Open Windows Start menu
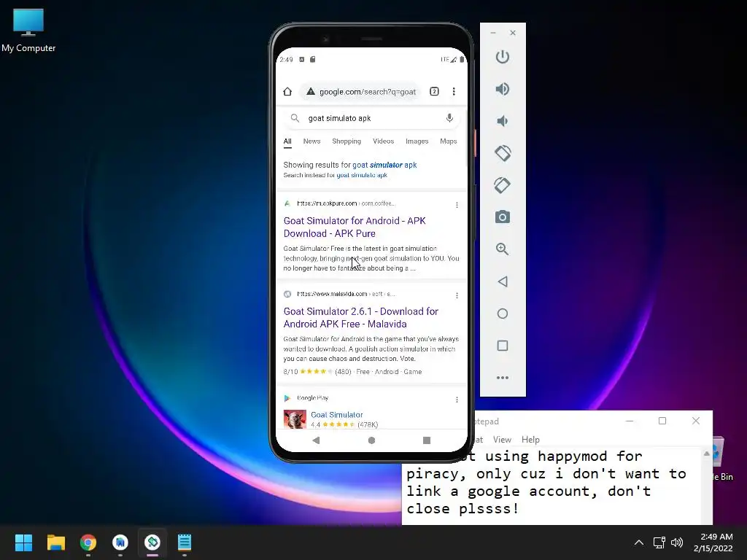 pos(23,542)
